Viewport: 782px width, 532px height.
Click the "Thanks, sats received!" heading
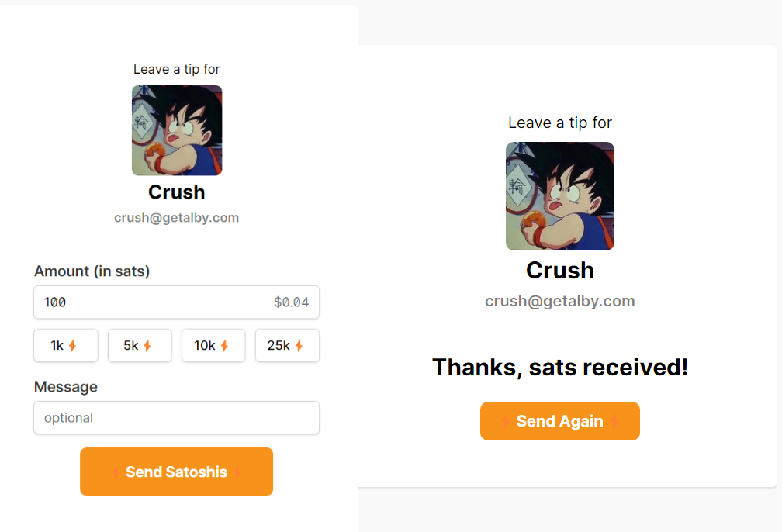coord(560,367)
